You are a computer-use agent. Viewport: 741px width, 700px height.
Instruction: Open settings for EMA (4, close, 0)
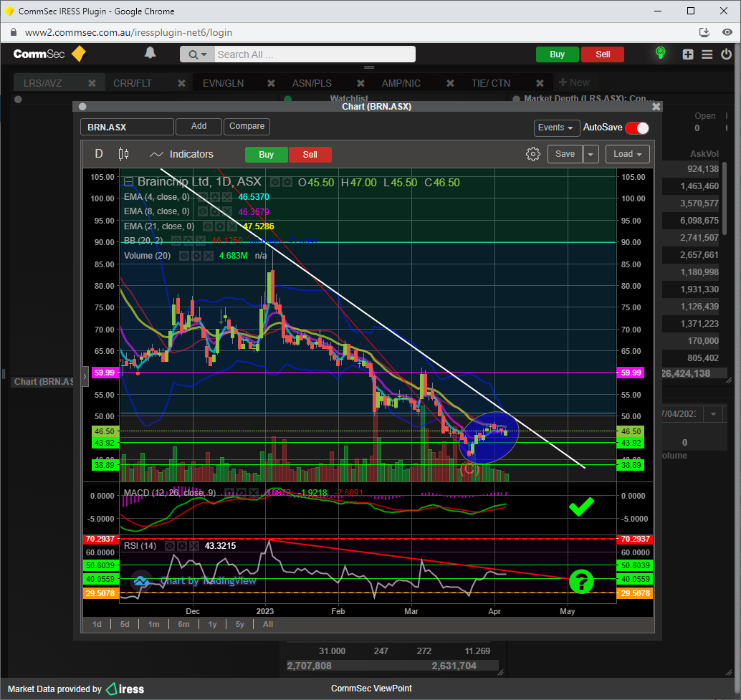(x=215, y=197)
